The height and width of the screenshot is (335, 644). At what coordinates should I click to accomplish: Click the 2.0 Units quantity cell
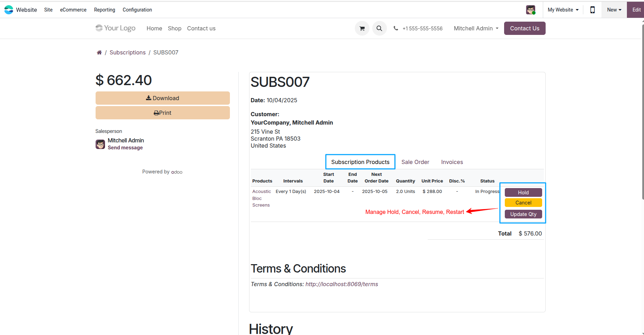[x=405, y=191]
